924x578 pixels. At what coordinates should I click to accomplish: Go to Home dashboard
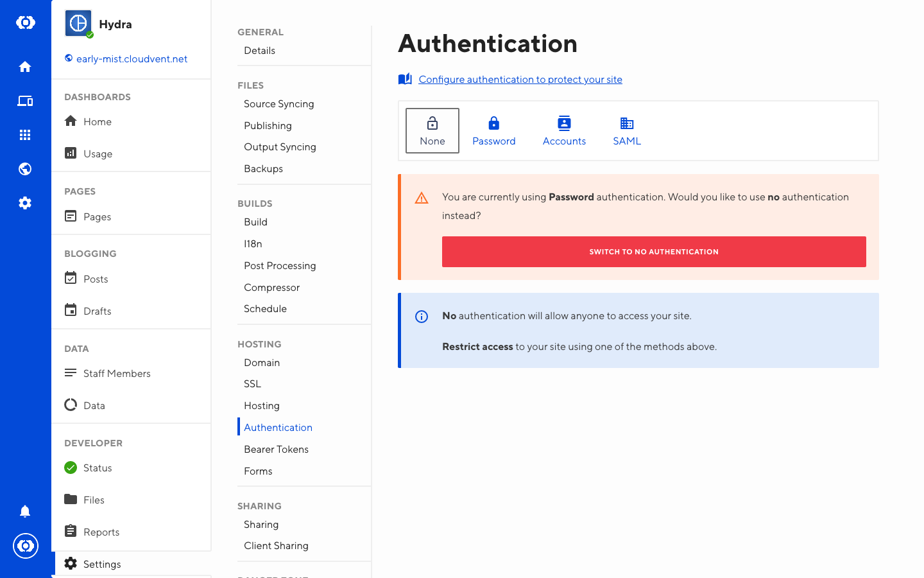[98, 122]
